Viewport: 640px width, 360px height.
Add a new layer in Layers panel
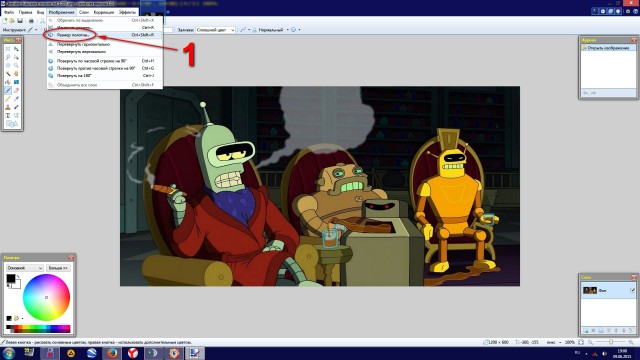click(x=585, y=330)
